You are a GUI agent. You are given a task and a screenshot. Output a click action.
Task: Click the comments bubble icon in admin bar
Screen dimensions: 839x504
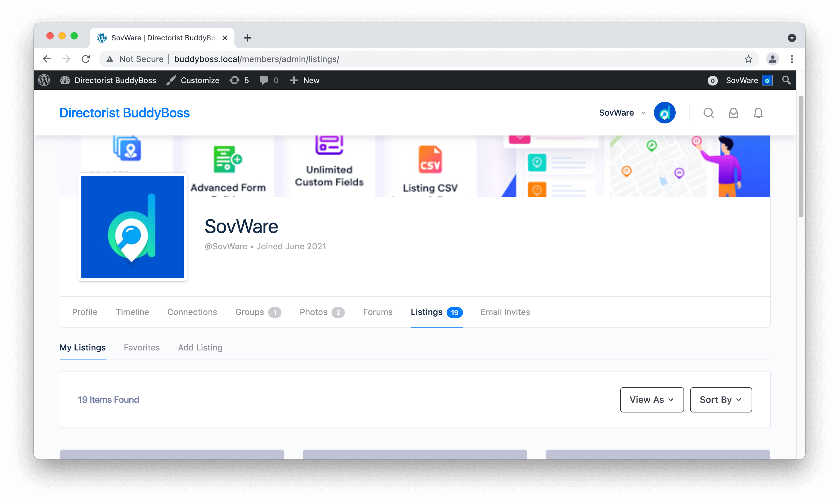(x=265, y=80)
